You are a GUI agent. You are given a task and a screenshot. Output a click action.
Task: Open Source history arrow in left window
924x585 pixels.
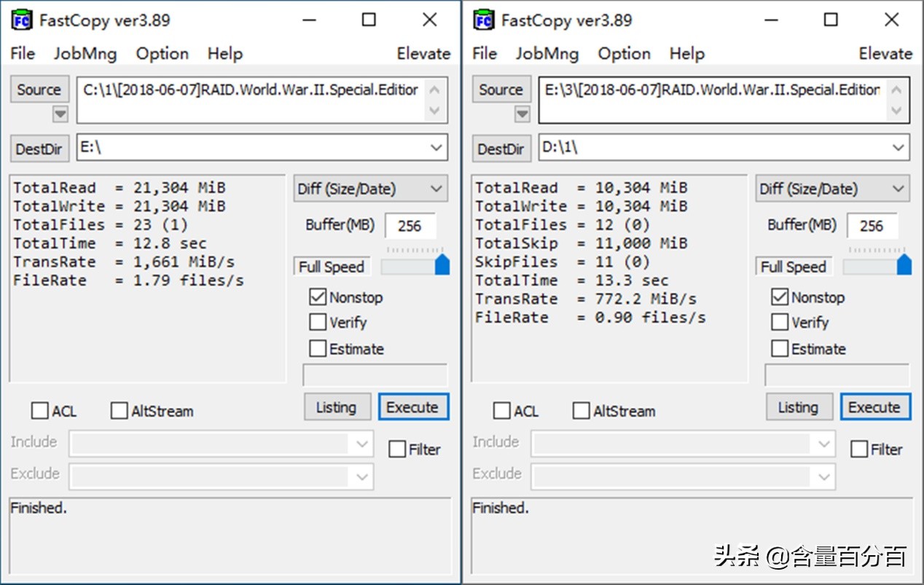(60, 114)
